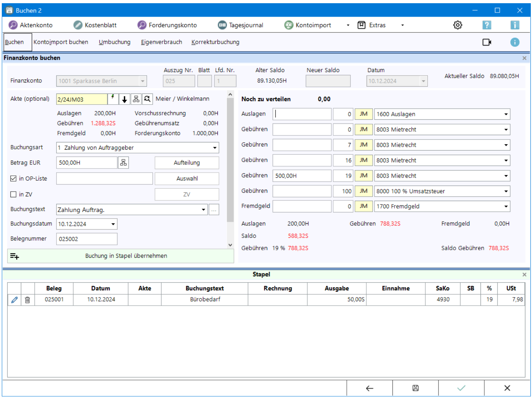Click the back arrow button at bottom
Viewport: 532px width, 398px height.
pos(369,388)
